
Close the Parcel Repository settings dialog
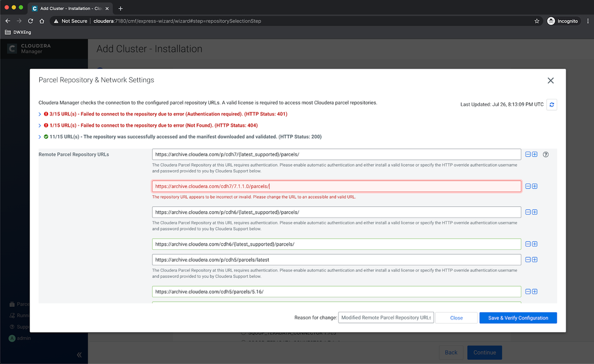[551, 81]
